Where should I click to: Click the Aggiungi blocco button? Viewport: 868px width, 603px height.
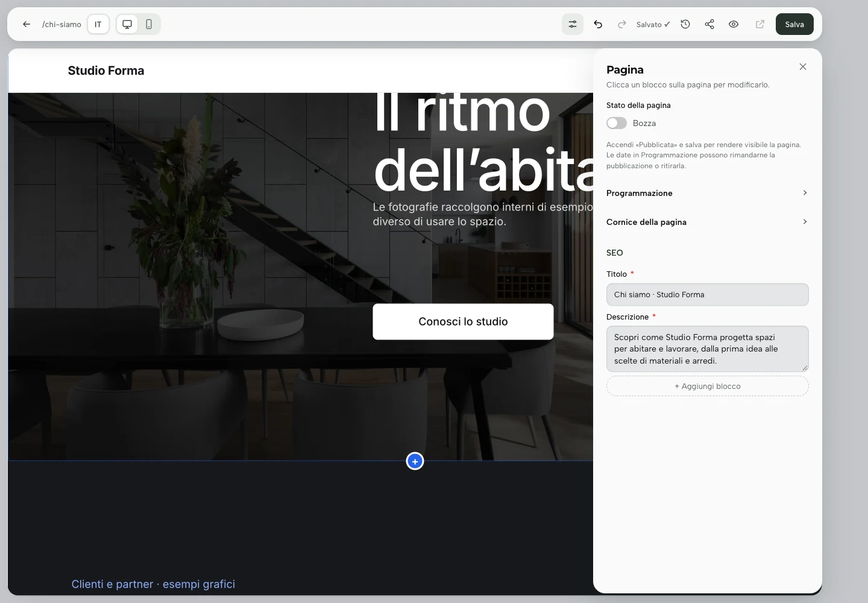point(708,386)
